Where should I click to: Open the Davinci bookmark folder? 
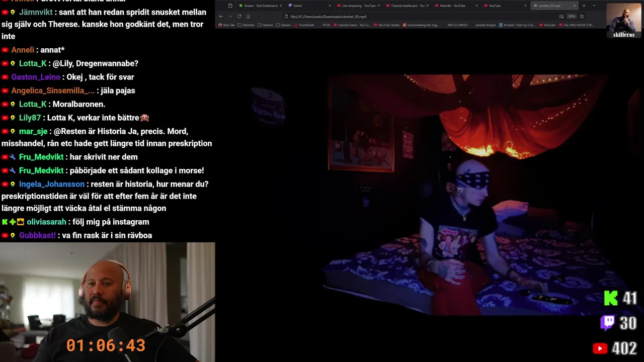point(283,25)
